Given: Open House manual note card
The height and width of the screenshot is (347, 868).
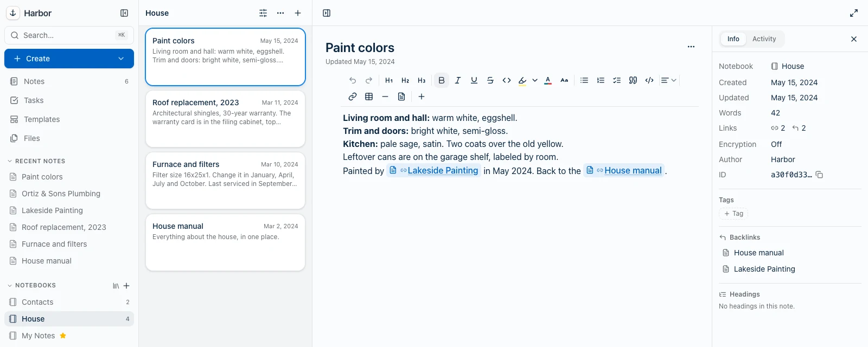Looking at the screenshot, I should [225, 242].
